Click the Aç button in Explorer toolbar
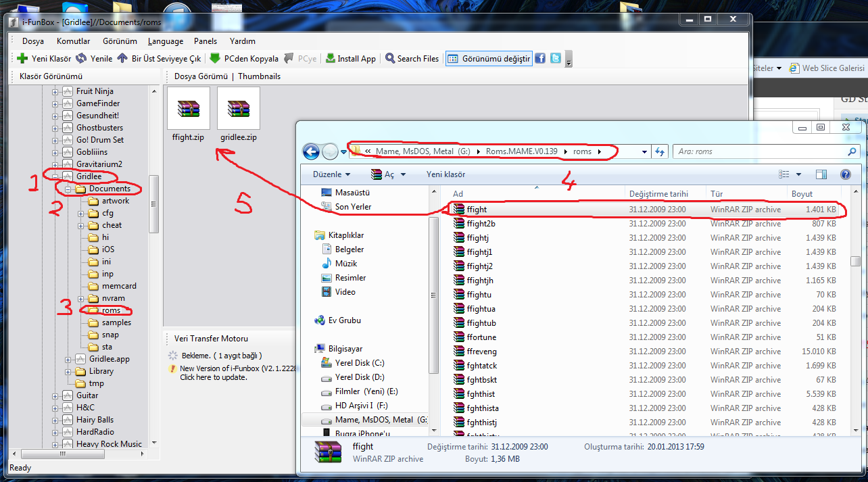This screenshot has width=868, height=482. (388, 174)
